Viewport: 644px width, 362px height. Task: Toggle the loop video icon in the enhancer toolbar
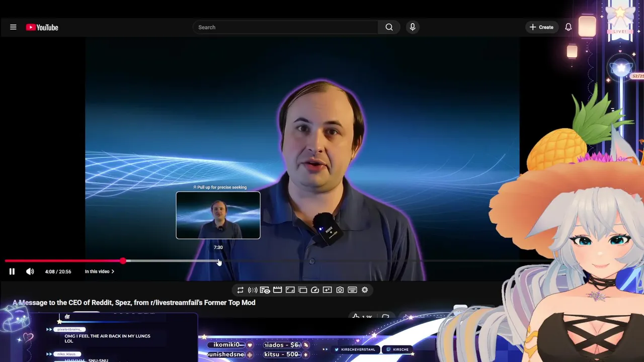(x=240, y=290)
